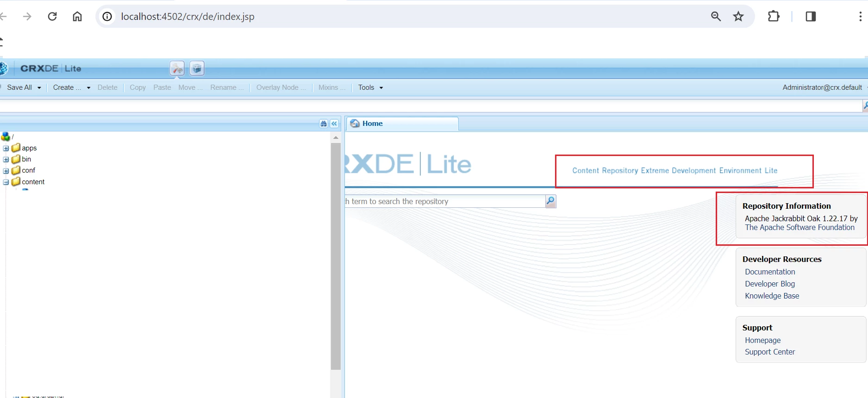Viewport: 868px width, 398px height.
Task: Expand the conf folder
Action: point(6,171)
